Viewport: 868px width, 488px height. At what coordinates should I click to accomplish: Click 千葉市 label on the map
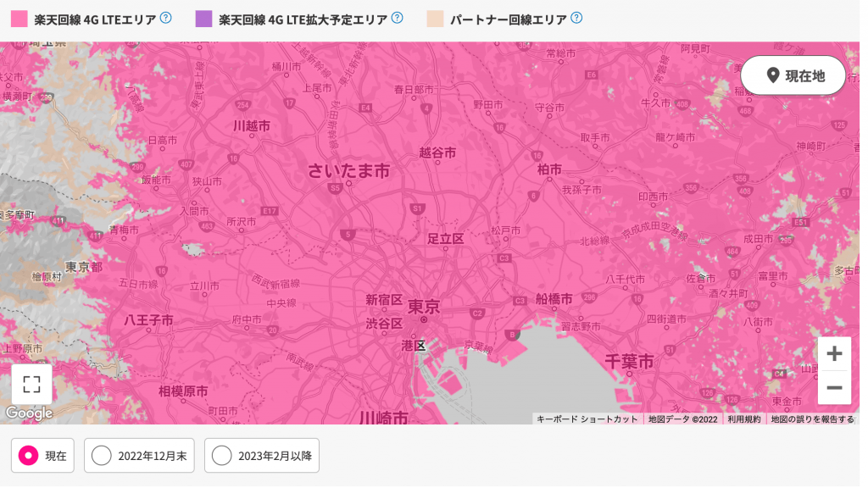(x=629, y=362)
